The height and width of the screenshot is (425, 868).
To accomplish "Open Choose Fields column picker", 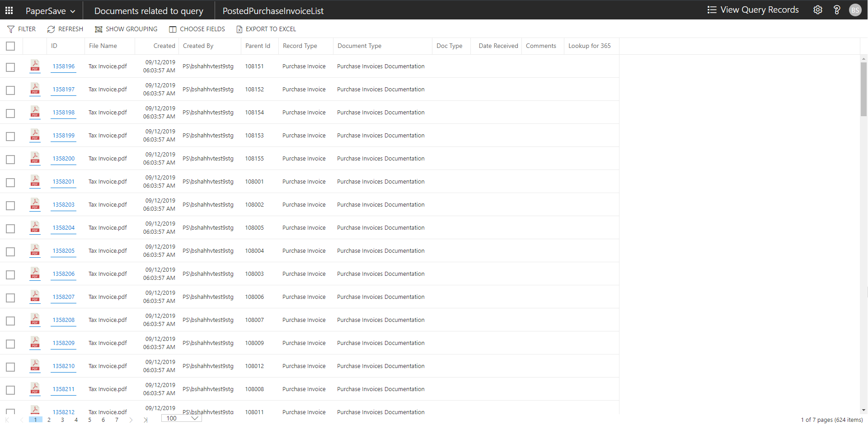I will coord(197,29).
